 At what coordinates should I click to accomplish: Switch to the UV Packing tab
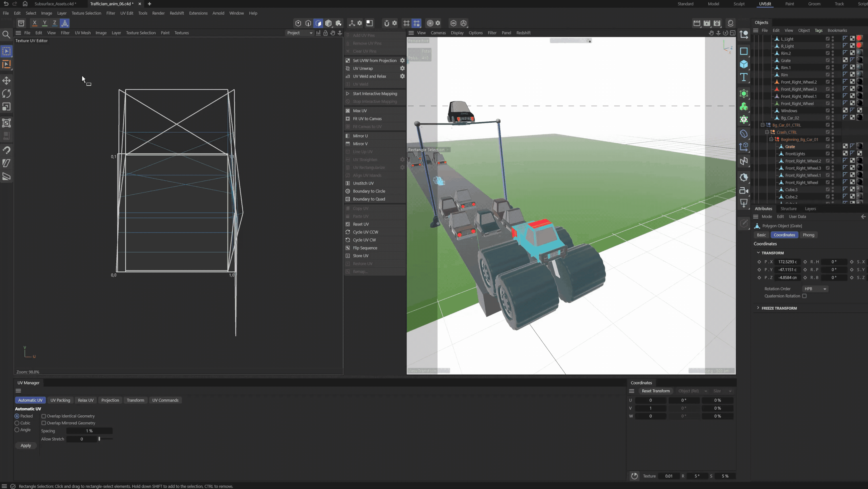click(x=60, y=400)
